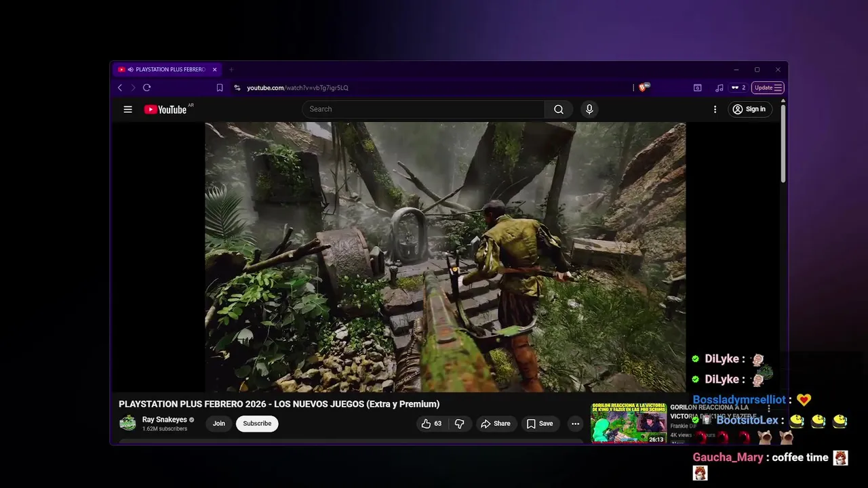Share this video

point(495,424)
